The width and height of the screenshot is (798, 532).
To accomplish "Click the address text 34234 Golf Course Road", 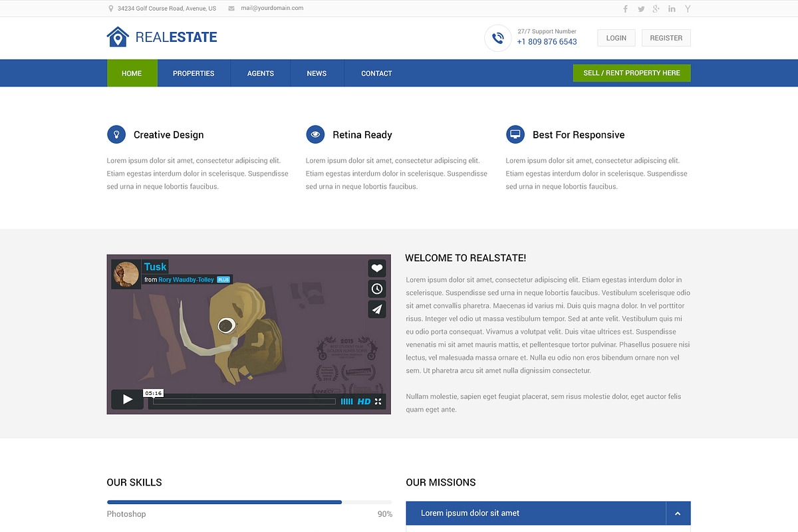I will point(167,9).
